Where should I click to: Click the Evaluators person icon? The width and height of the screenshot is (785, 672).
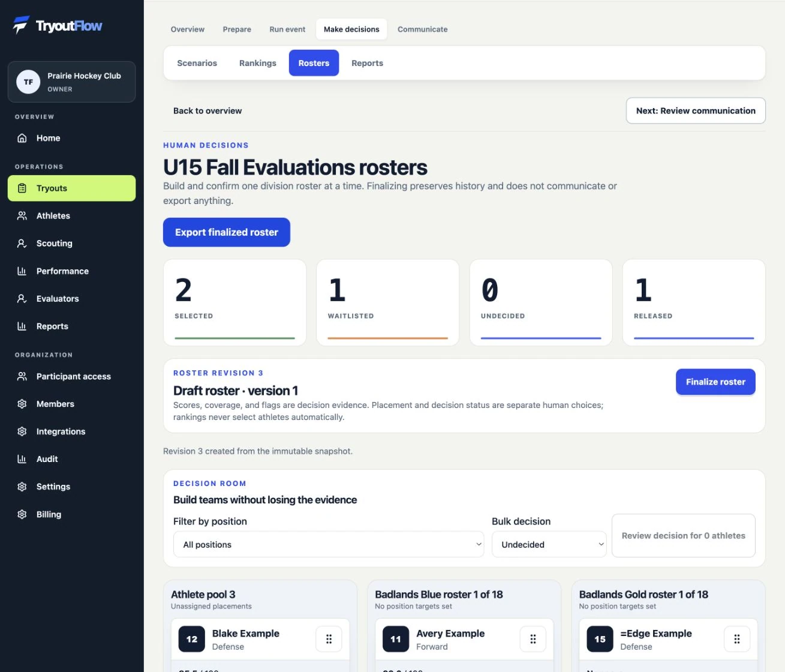(22, 299)
